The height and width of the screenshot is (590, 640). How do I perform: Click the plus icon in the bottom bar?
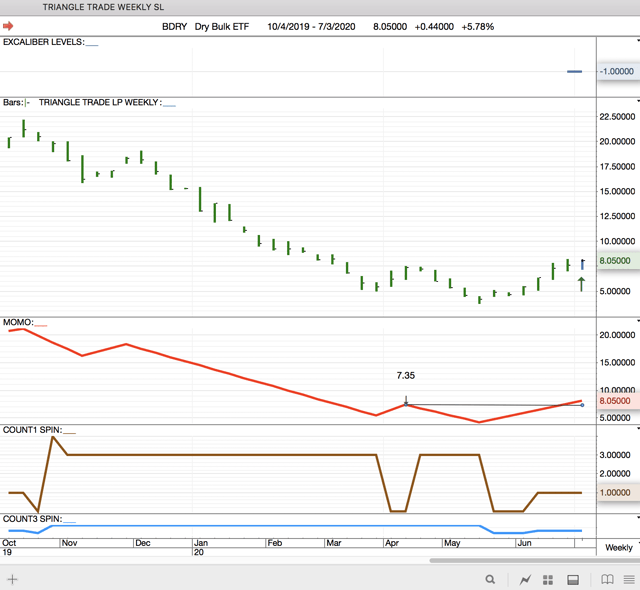(x=12, y=579)
